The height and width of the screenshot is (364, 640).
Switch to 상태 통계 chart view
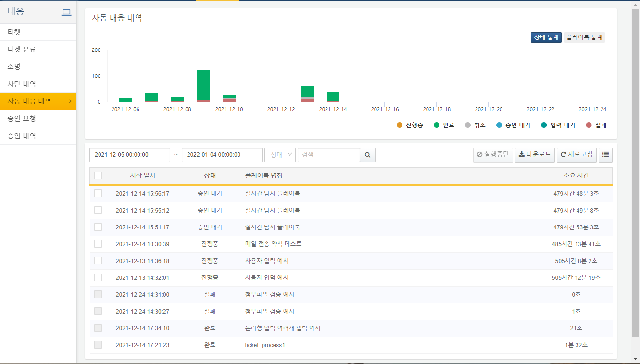[546, 37]
